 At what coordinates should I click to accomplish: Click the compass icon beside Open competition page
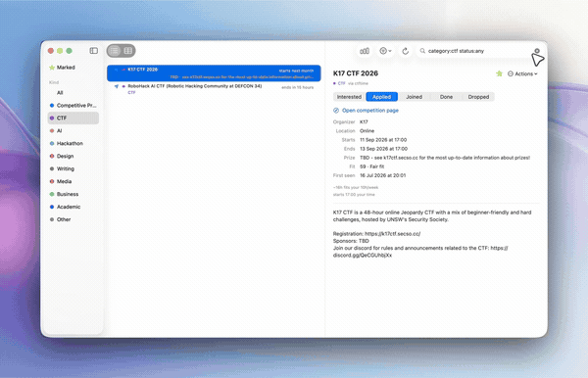pyautogui.click(x=336, y=111)
